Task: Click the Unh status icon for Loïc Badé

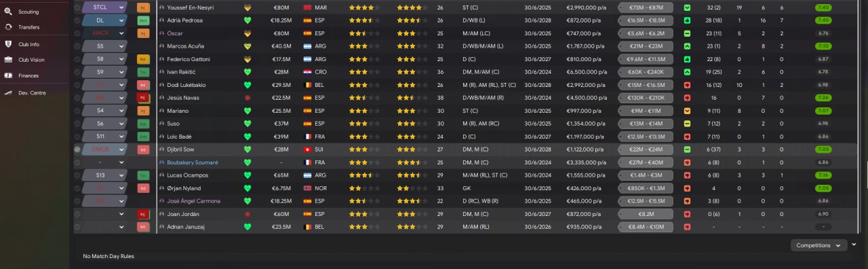Action: 143,137
